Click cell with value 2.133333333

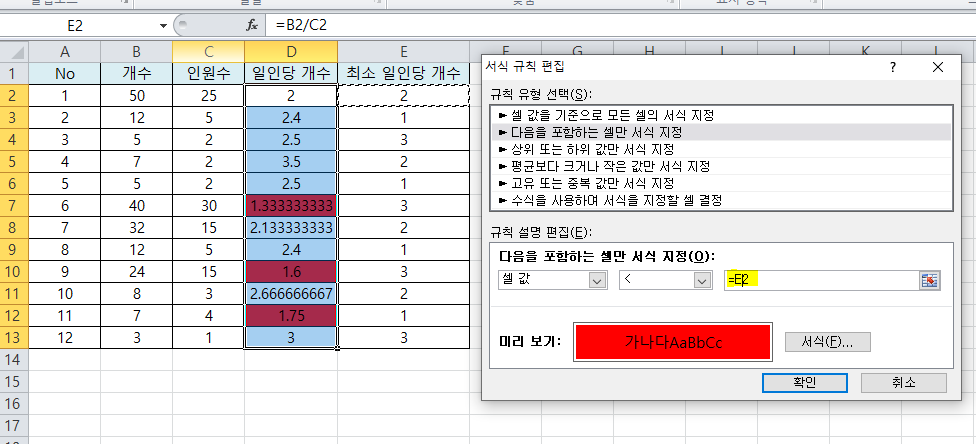click(x=291, y=227)
